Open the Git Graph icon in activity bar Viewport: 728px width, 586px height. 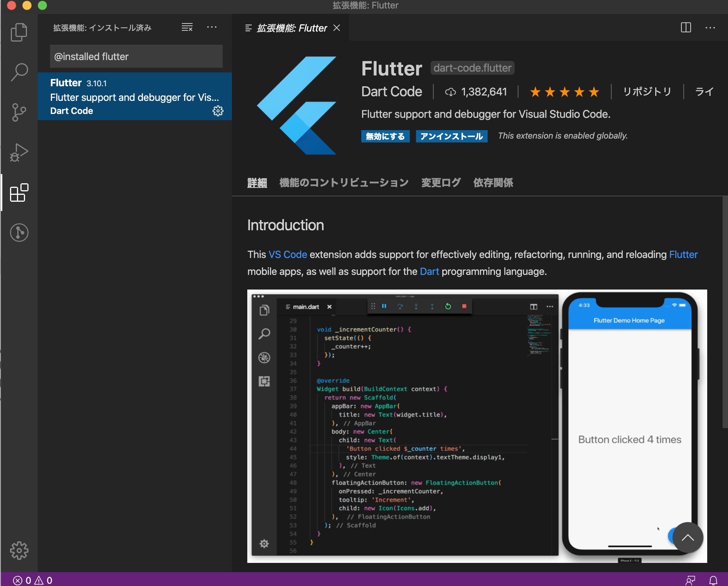point(19,233)
